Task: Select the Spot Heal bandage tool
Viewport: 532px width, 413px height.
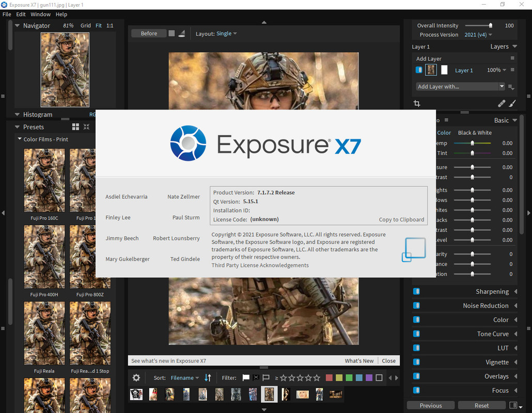Action: point(502,103)
